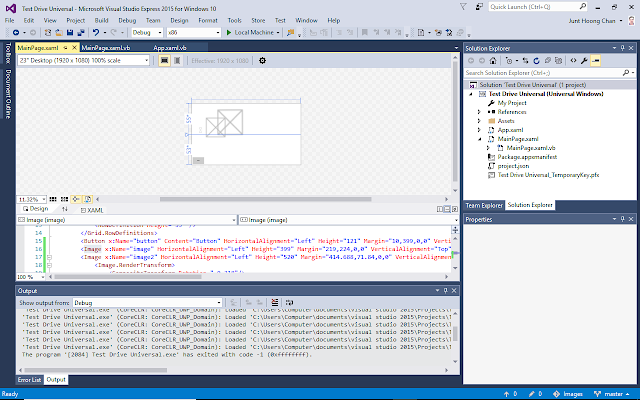Open the device preview size dropdown
Viewport: 640px width, 400px height.
(84, 60)
